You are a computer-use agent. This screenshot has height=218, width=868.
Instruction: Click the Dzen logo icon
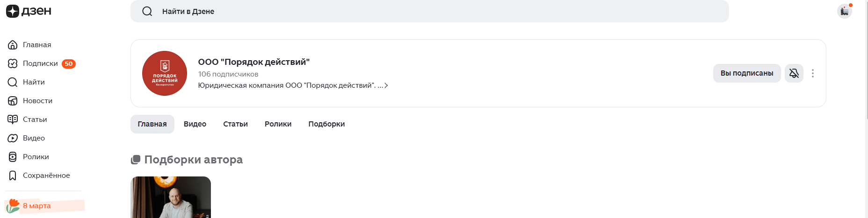pyautogui.click(x=13, y=11)
